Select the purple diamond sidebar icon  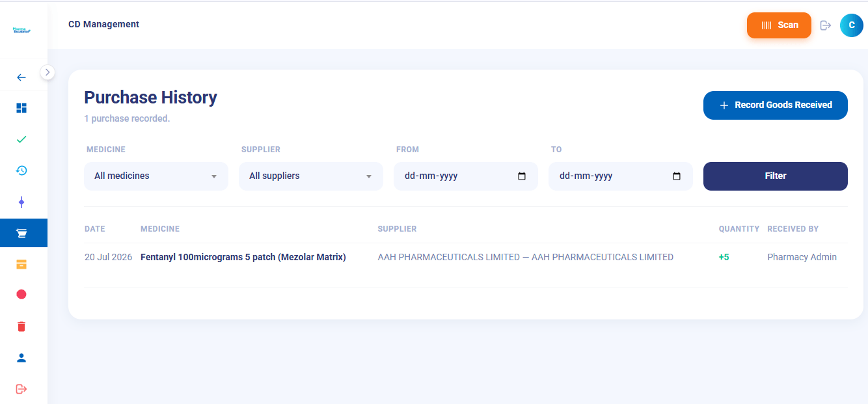[x=21, y=202]
